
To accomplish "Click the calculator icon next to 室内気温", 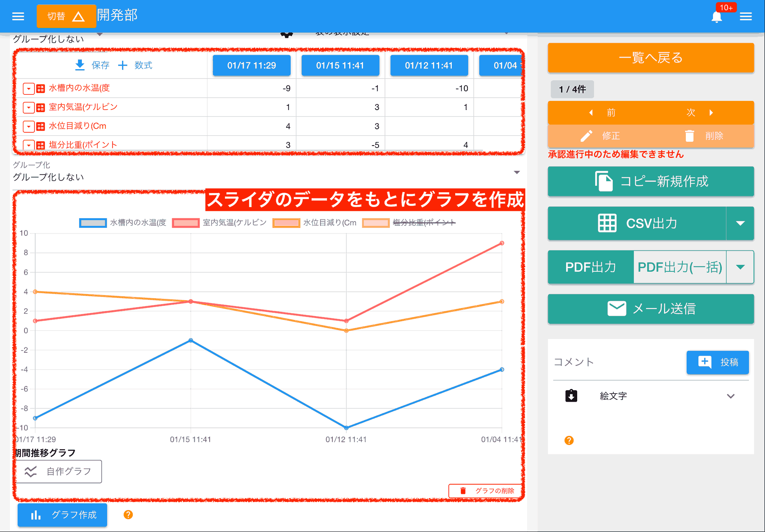I will click(x=41, y=107).
